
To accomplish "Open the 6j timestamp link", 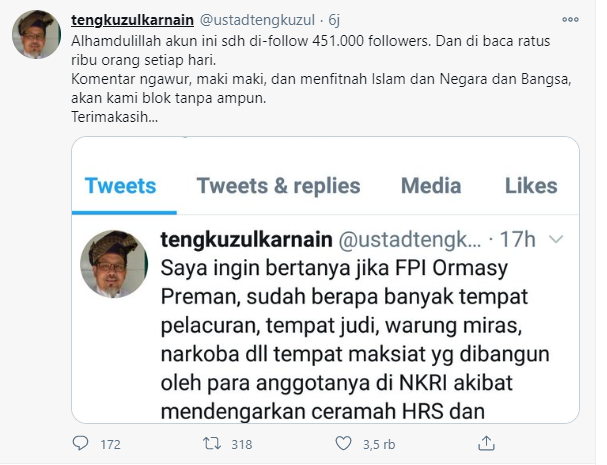I will 334,20.
